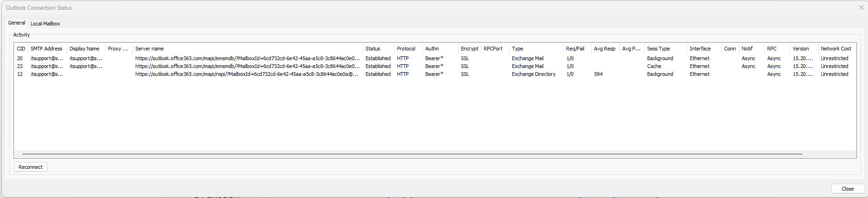Click Exchange Directory type cell
Viewport: 868px width, 198px height.
[x=534, y=74]
